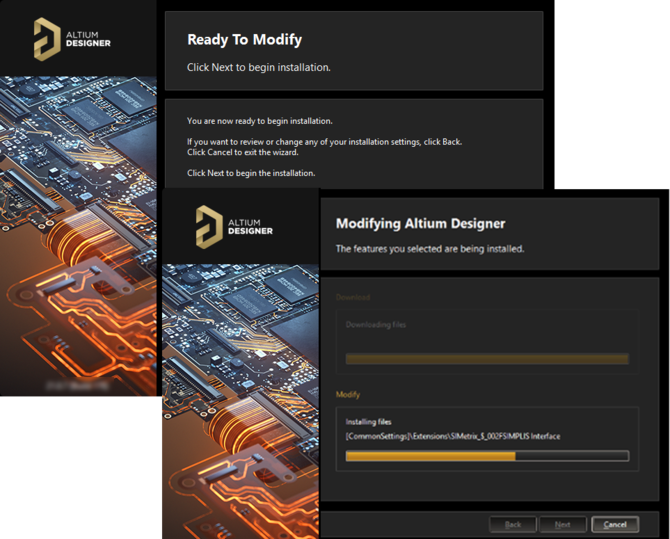Select the 'Ready To Modify' heading
The height and width of the screenshot is (539, 670).
click(x=244, y=41)
